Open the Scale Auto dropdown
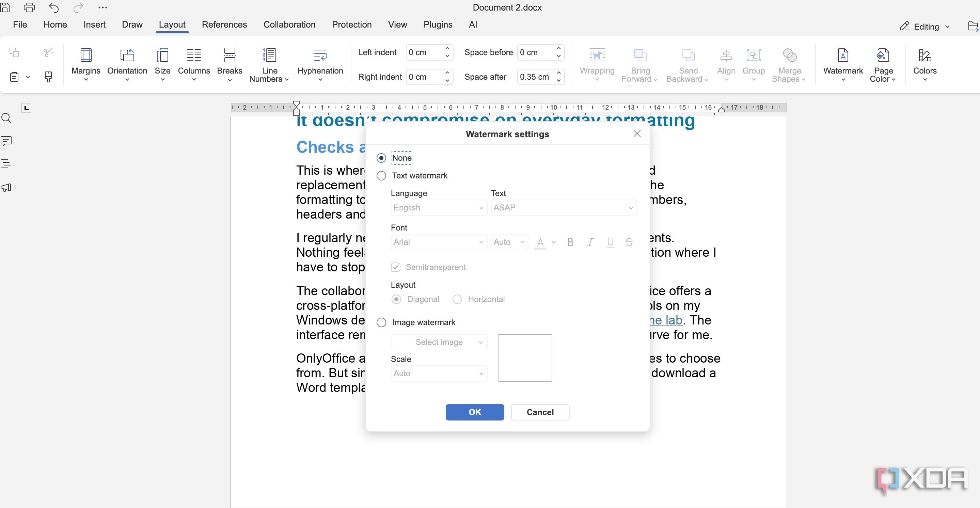The image size is (980, 508). click(439, 374)
